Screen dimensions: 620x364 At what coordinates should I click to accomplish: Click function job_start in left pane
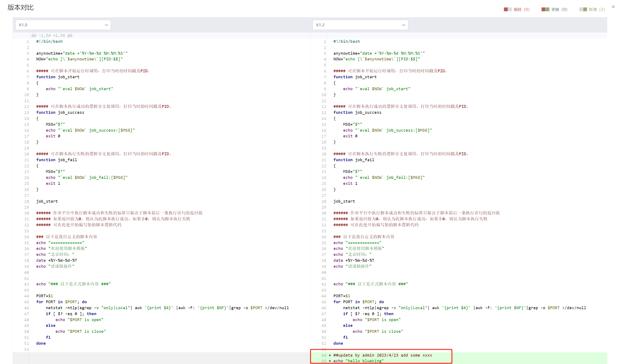58,77
